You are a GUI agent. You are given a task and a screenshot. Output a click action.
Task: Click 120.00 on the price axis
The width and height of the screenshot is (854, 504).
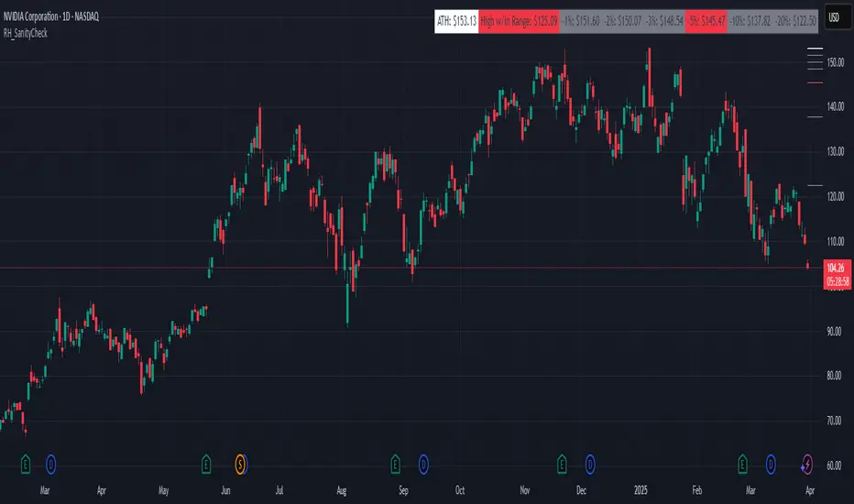(836, 196)
